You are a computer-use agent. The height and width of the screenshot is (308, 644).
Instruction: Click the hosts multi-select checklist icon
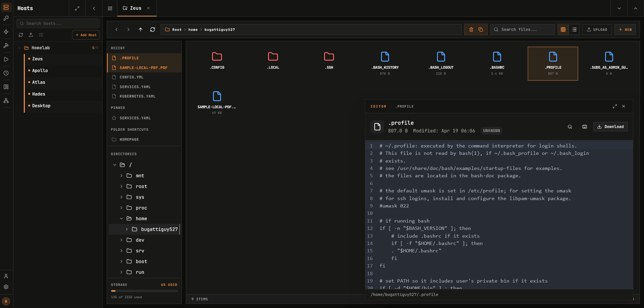pos(41,35)
